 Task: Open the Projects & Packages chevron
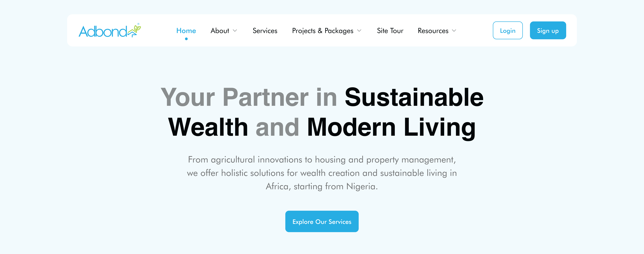pyautogui.click(x=359, y=31)
